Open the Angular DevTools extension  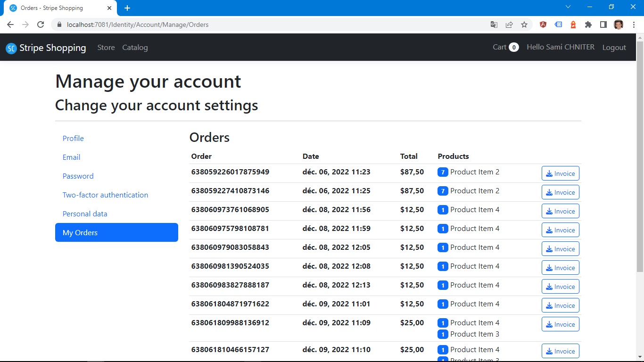[543, 25]
